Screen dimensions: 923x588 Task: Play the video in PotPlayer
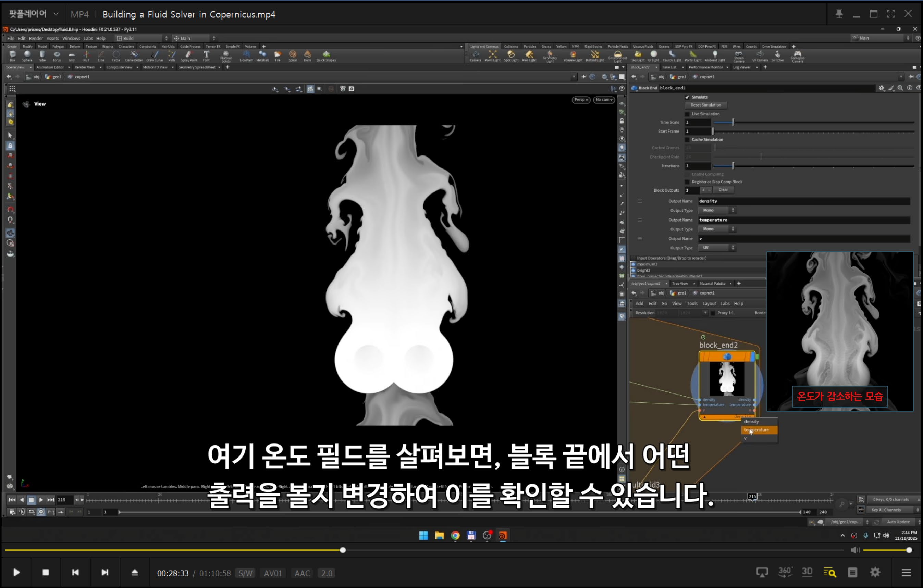coord(16,572)
